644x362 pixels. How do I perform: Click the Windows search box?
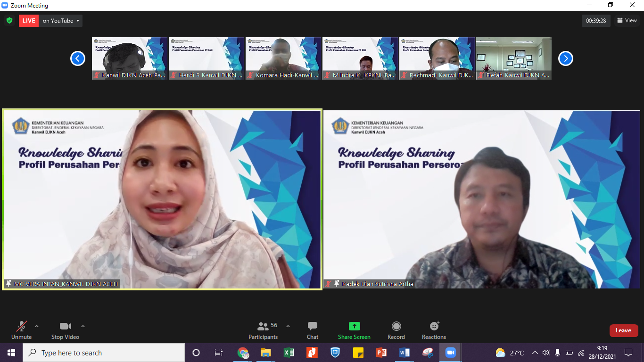click(104, 353)
